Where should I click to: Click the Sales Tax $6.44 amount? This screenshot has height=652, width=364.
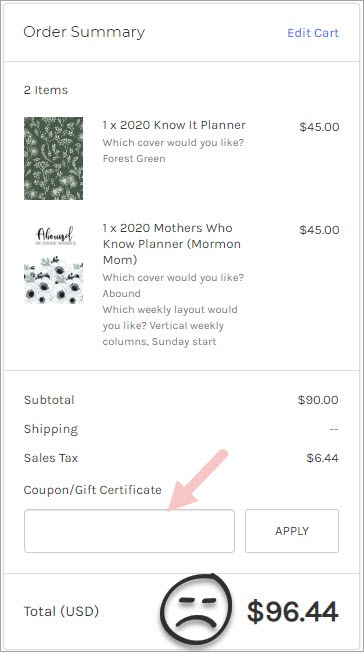pos(322,458)
